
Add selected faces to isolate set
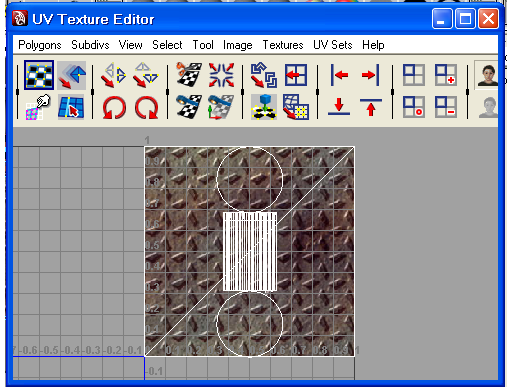pyautogui.click(x=446, y=75)
